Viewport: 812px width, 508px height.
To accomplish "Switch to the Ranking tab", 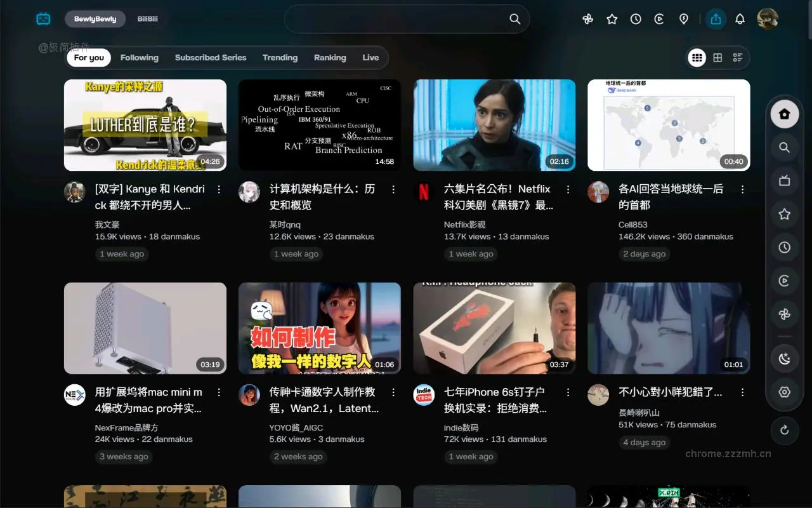I will (330, 57).
